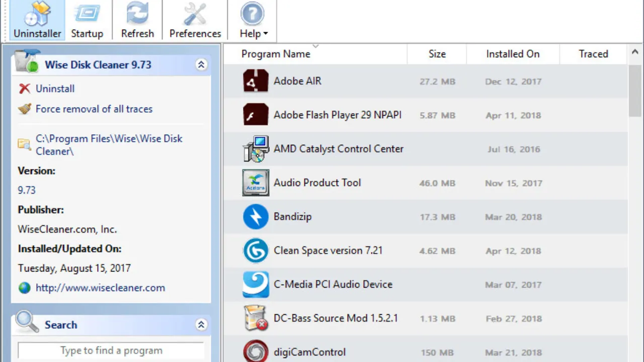Click the WiseCleaner.com, Inc. publisher text
The width and height of the screenshot is (644, 362).
tap(67, 229)
